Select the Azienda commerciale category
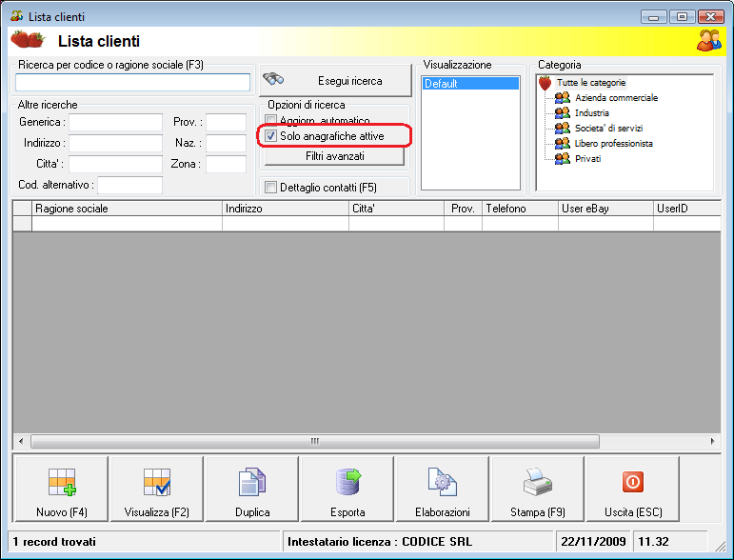This screenshot has height=560, width=734. (x=616, y=98)
